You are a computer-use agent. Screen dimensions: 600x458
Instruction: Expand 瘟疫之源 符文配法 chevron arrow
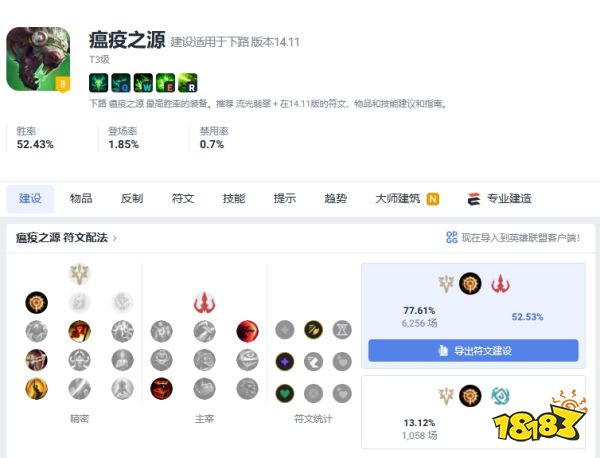coord(114,238)
